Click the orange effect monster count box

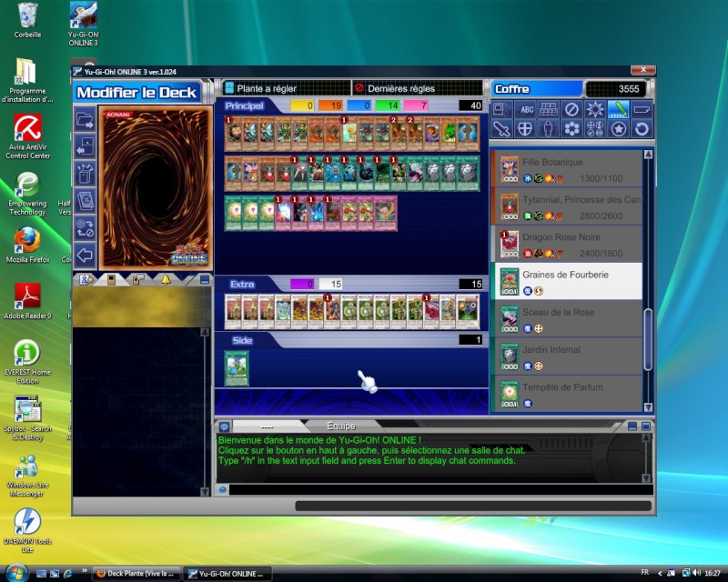330,105
